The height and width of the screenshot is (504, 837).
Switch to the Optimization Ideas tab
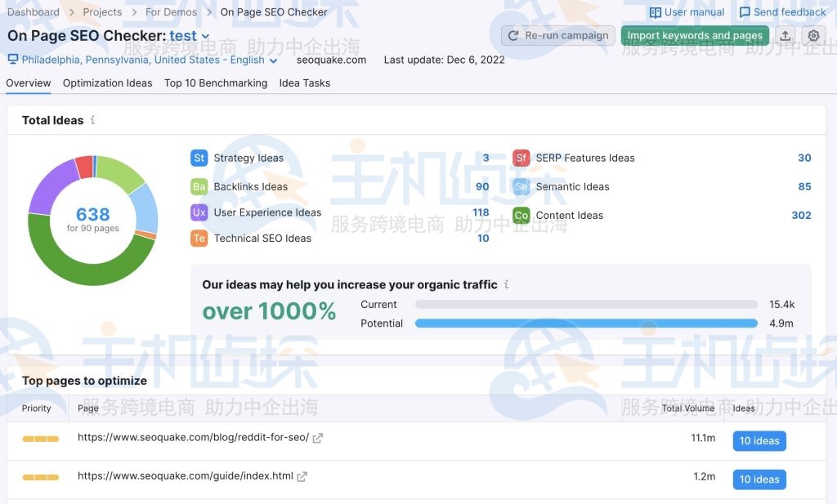tap(107, 83)
